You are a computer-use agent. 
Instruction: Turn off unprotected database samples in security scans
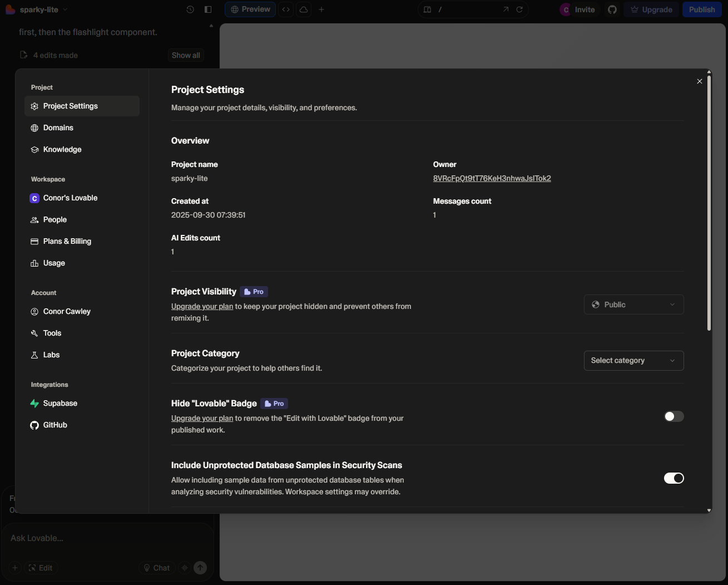pos(673,478)
